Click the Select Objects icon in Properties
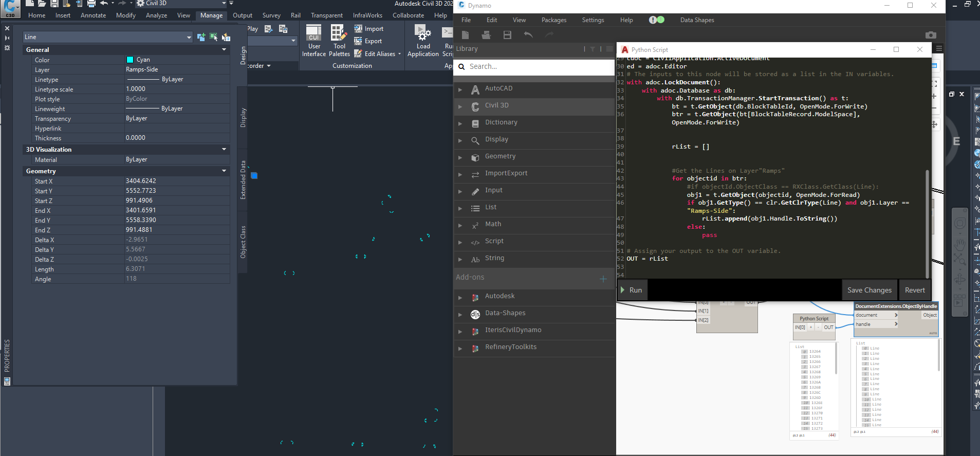 pyautogui.click(x=213, y=37)
